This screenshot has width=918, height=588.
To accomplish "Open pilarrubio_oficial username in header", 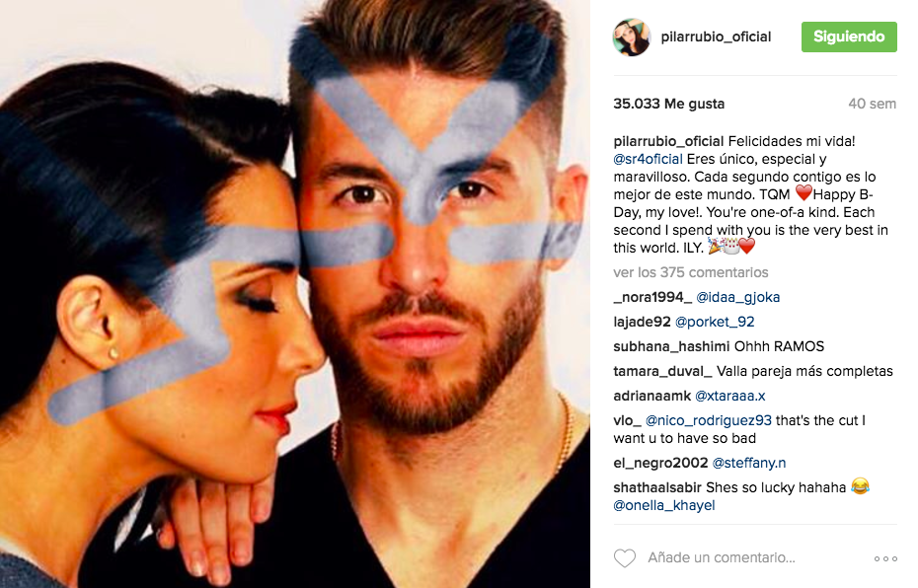I will [x=716, y=37].
